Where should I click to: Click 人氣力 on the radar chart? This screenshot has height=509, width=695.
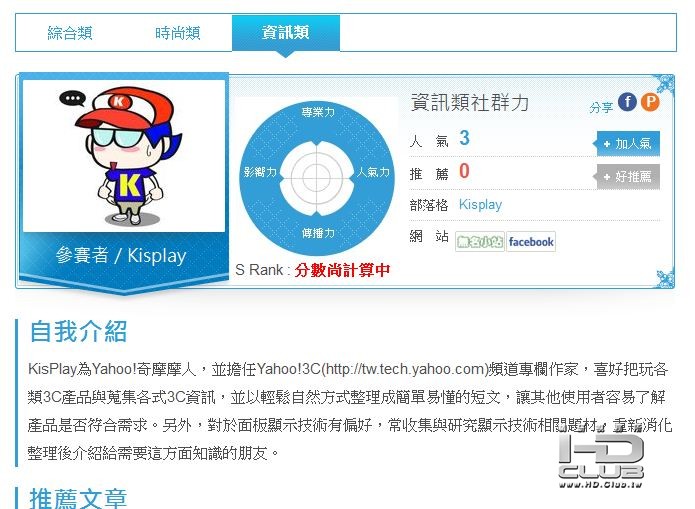[x=373, y=172]
